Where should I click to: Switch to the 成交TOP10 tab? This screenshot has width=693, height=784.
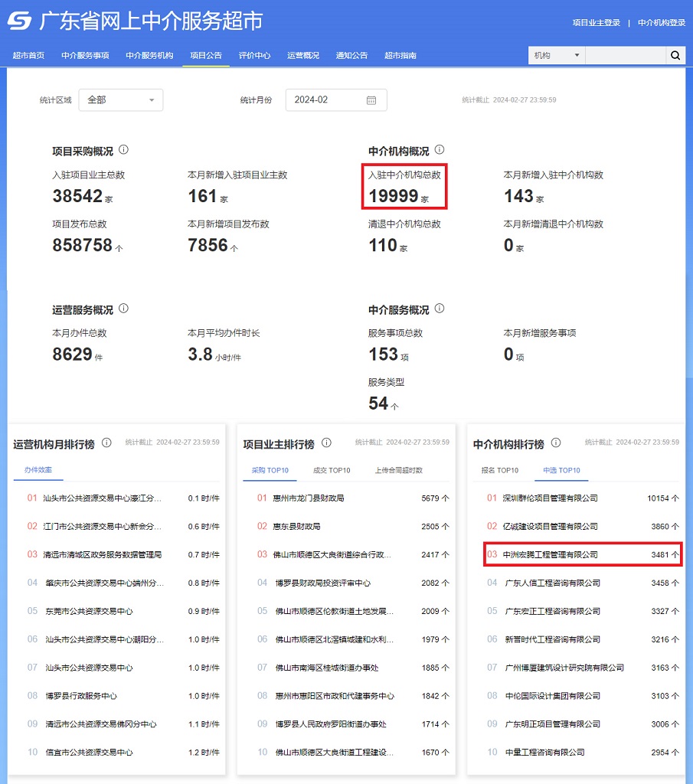(331, 470)
